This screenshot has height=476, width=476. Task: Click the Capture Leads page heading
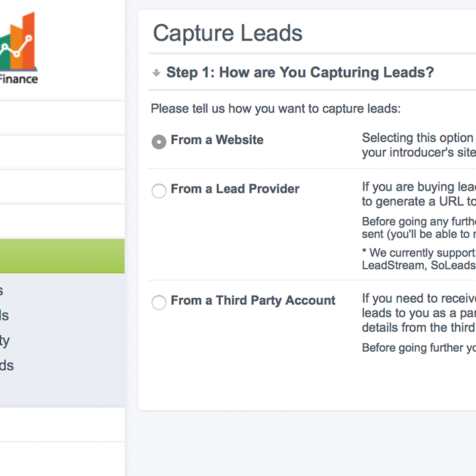(x=227, y=33)
